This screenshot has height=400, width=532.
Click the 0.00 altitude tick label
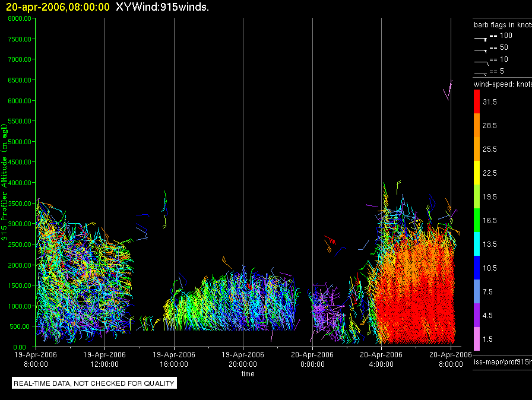pos(20,347)
